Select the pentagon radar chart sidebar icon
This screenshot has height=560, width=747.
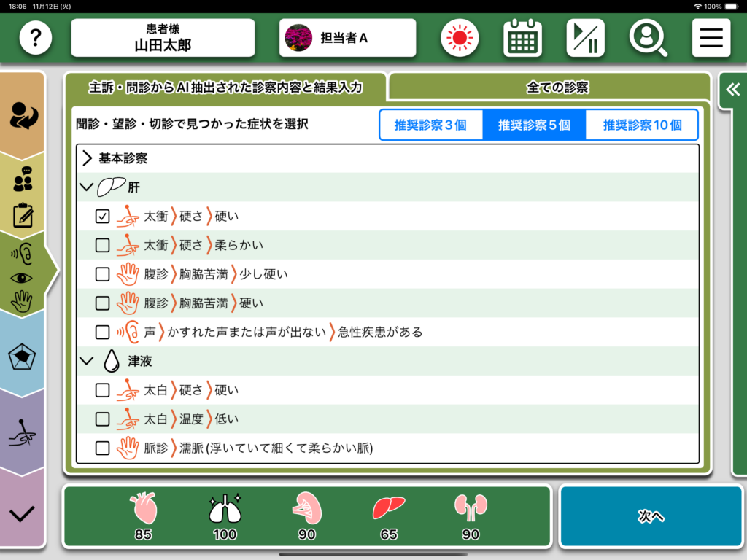[x=23, y=357]
